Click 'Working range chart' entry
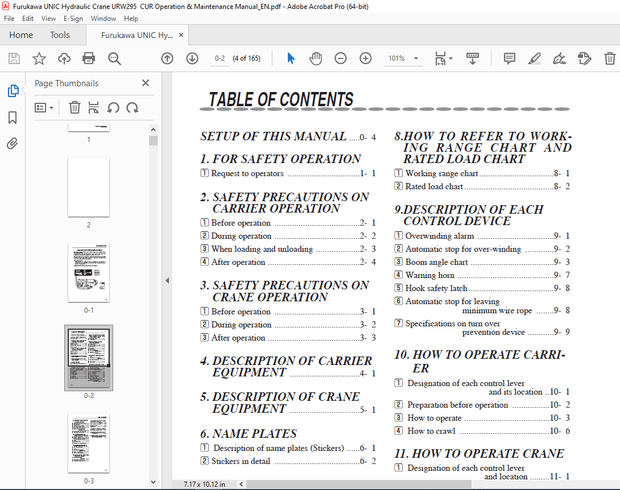Screen dimensions: 620x490 pos(482,173)
